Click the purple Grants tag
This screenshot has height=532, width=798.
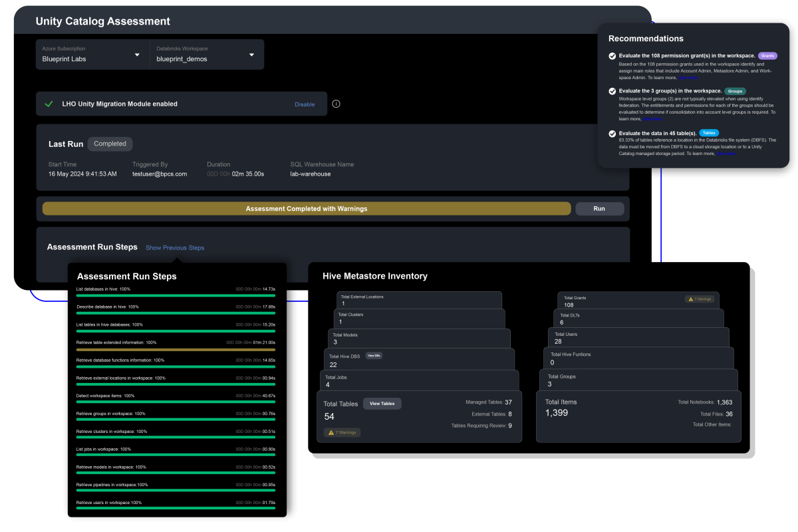[x=767, y=56]
